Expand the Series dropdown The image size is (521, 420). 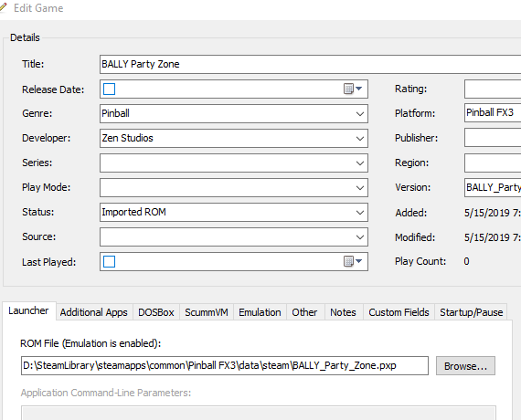click(359, 163)
